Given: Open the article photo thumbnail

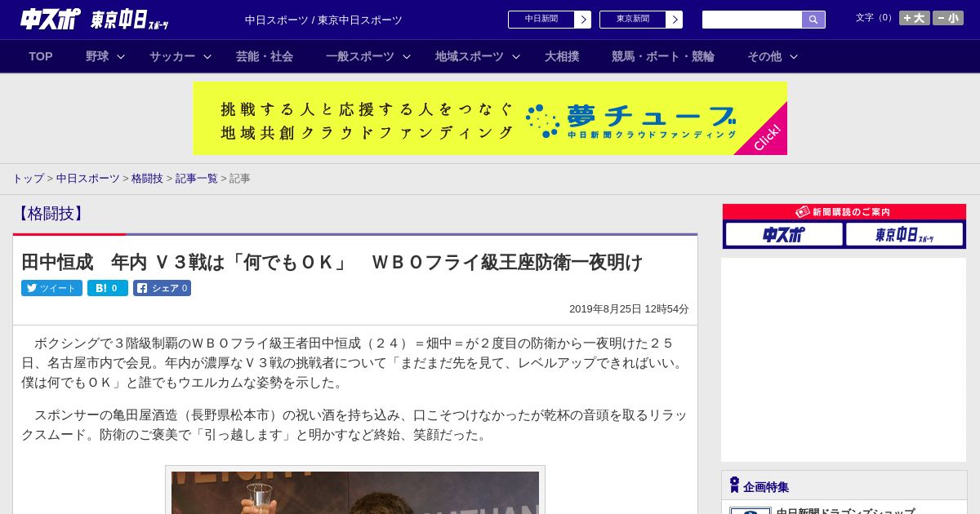Looking at the screenshot, I should point(355,492).
